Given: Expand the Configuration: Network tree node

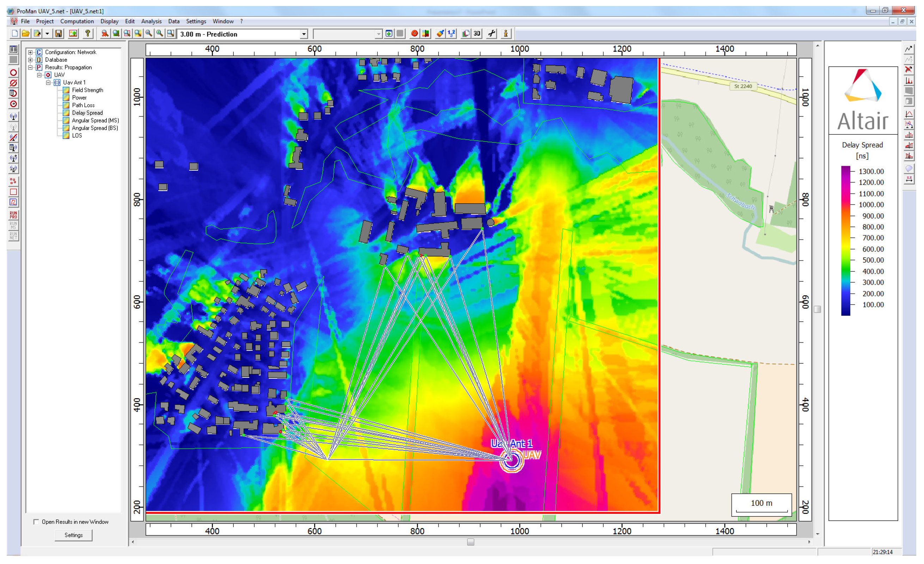Looking at the screenshot, I should click(30, 52).
